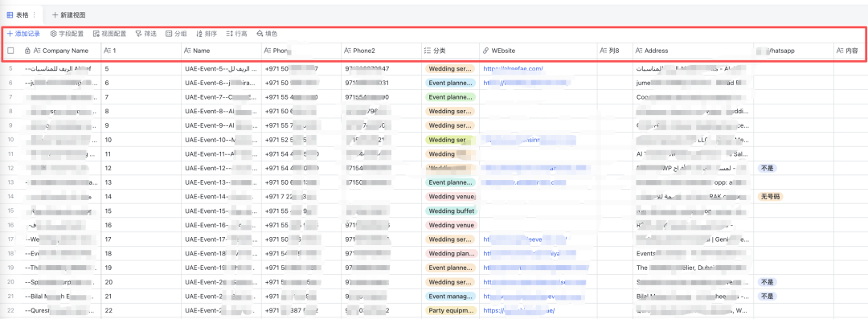The image size is (868, 319).
Task: Click the 不是 tag in row 20
Action: [767, 282]
